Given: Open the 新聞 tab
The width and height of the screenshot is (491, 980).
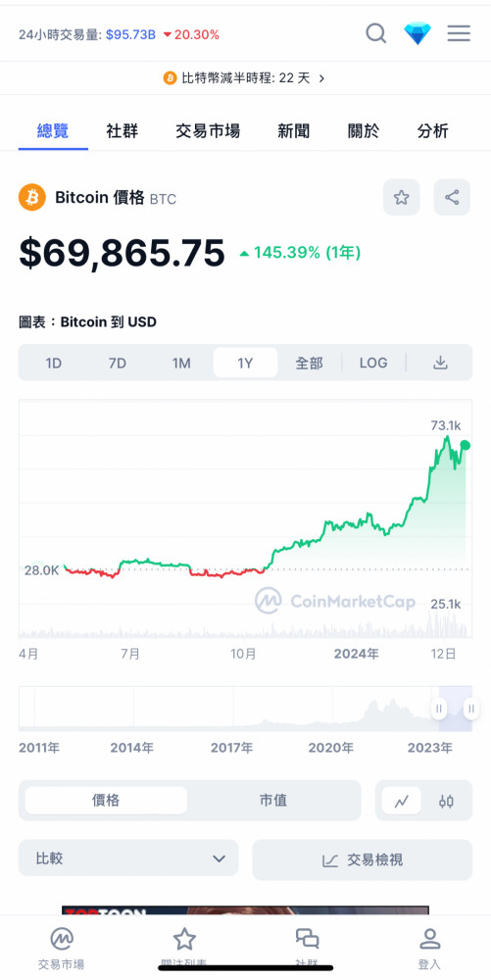Looking at the screenshot, I should point(294,131).
